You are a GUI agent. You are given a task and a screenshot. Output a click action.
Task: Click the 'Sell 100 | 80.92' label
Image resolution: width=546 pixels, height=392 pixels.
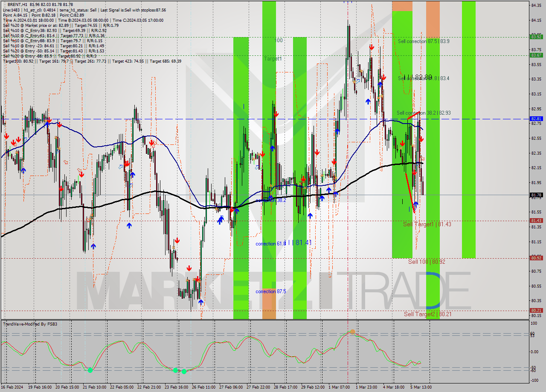click(x=427, y=262)
